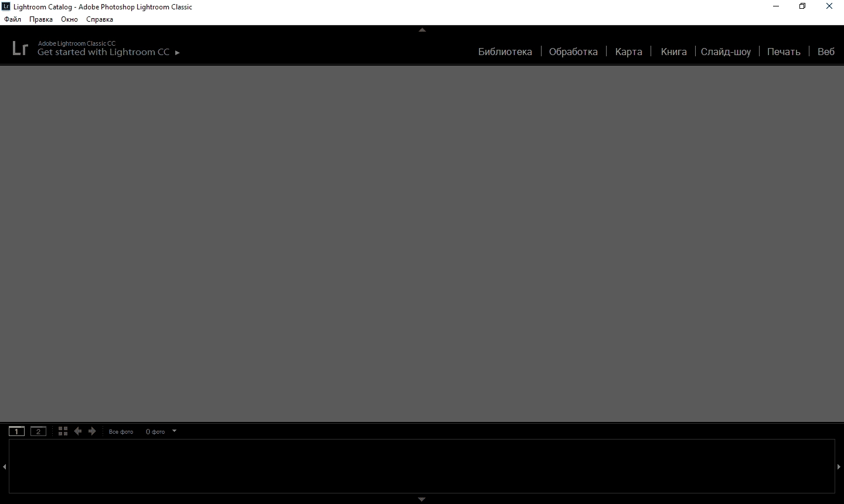Expand the arrow next to Get started

tap(177, 53)
